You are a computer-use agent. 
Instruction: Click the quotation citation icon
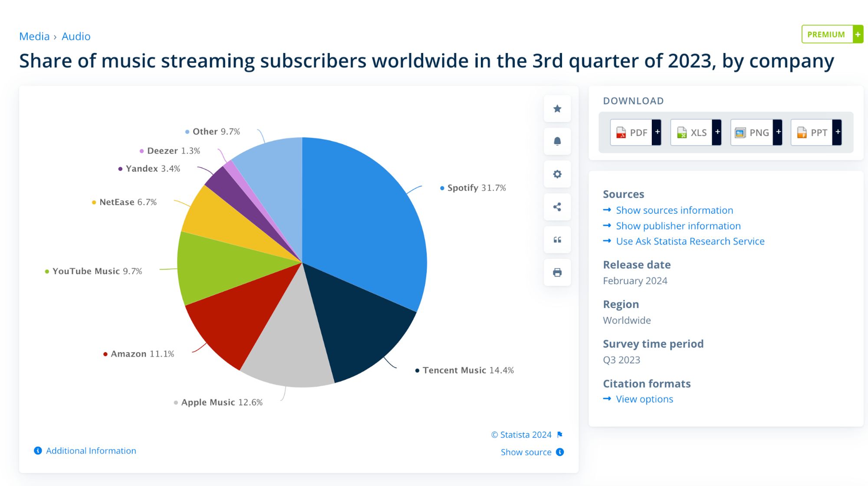[x=557, y=240]
